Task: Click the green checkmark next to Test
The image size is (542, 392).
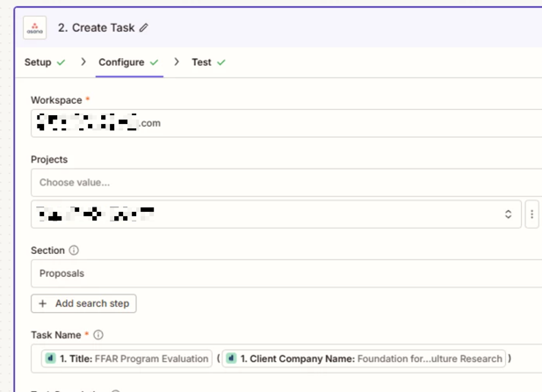Action: [220, 62]
